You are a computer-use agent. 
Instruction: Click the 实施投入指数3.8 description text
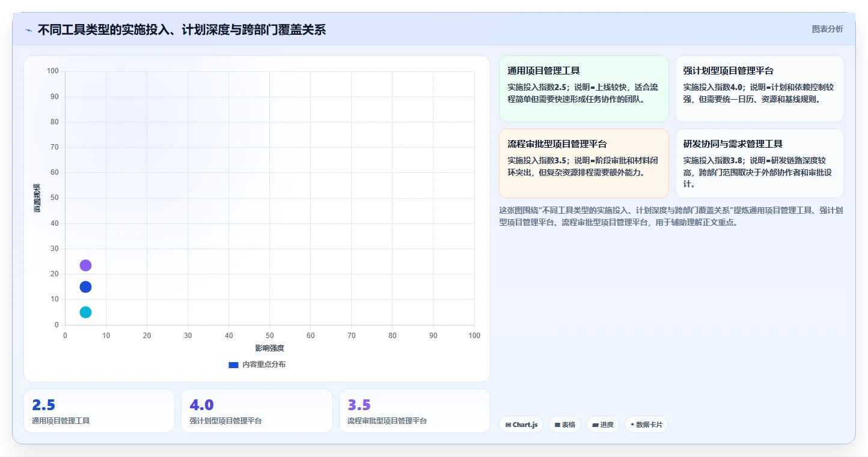click(759, 172)
